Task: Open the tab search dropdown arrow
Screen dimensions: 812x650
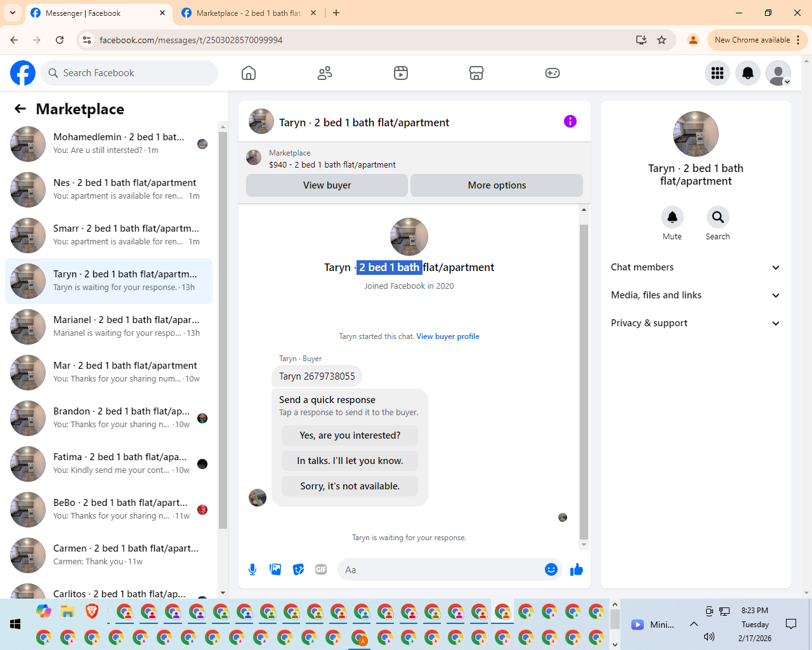Action: pos(13,13)
